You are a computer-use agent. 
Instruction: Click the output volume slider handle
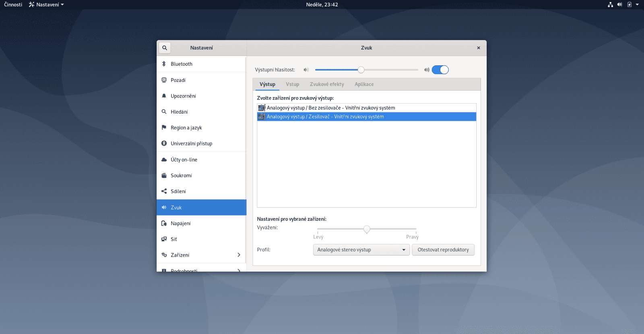coord(361,70)
